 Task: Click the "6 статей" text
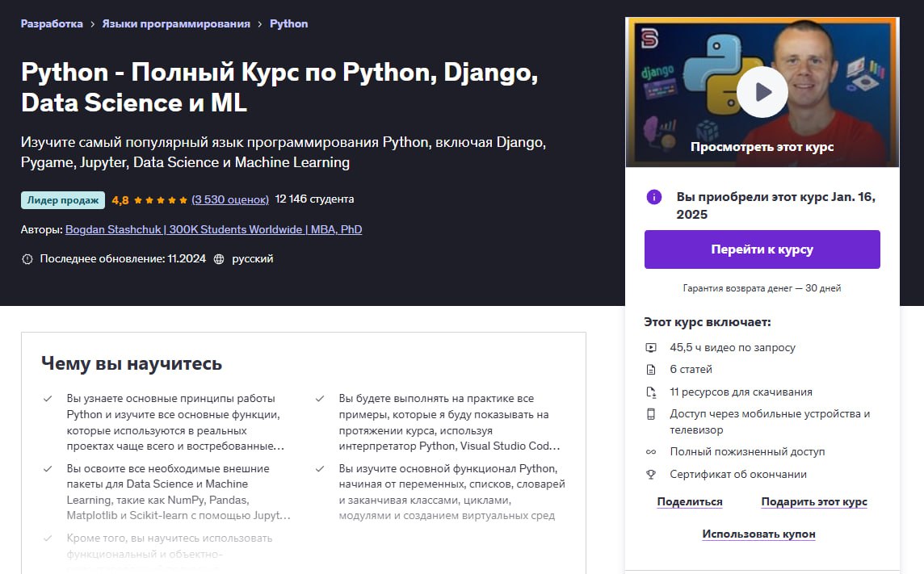[x=691, y=370]
